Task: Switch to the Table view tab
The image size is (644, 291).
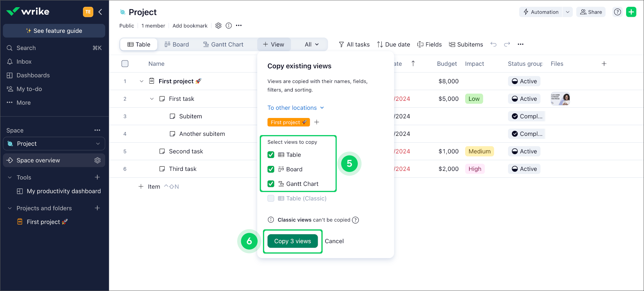Action: click(x=139, y=44)
